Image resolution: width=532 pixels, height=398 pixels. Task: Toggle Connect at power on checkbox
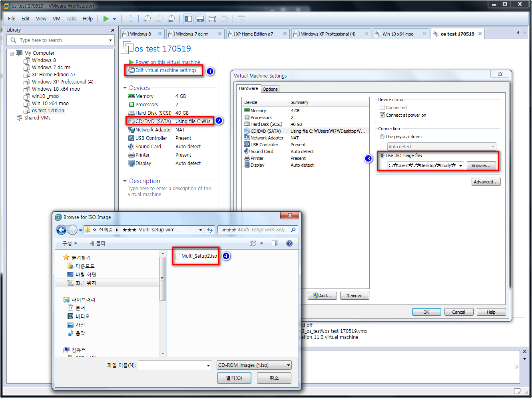[382, 115]
